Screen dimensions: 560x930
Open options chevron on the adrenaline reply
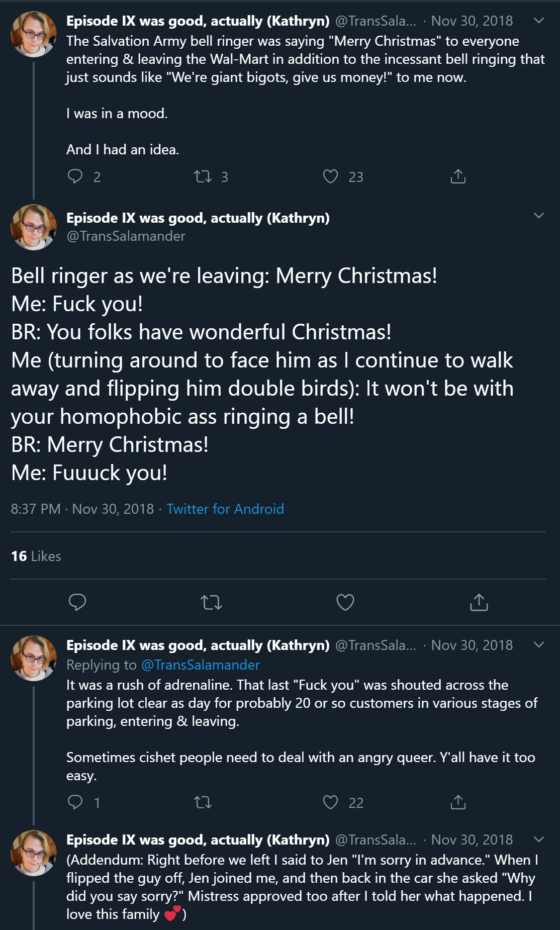pos(538,645)
